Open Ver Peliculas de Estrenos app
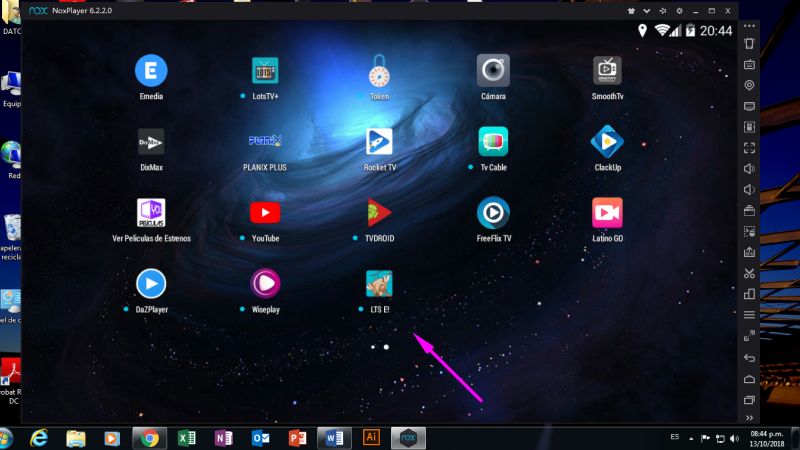The height and width of the screenshot is (450, 800). (151, 213)
